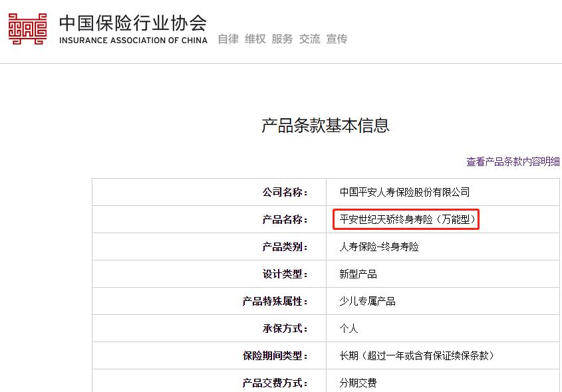Image resolution: width=562 pixels, height=392 pixels.
Task: Open the 维权 navigation menu
Action: [x=255, y=39]
